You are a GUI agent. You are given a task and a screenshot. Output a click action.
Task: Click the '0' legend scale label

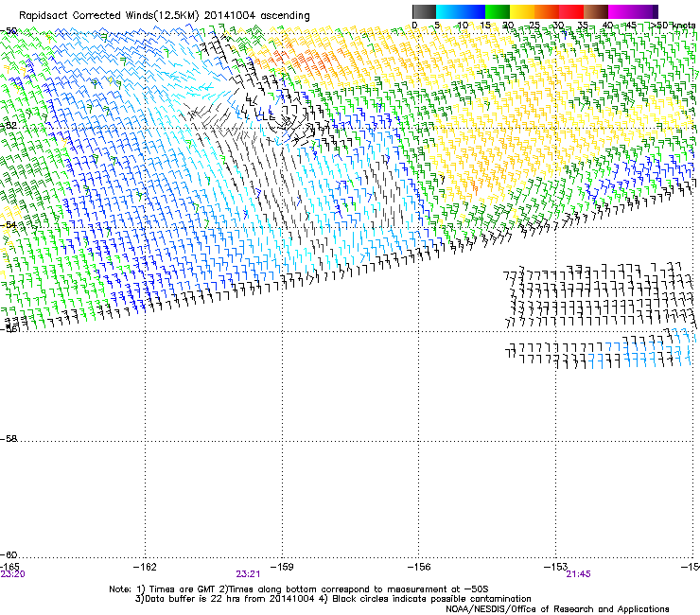tap(414, 26)
